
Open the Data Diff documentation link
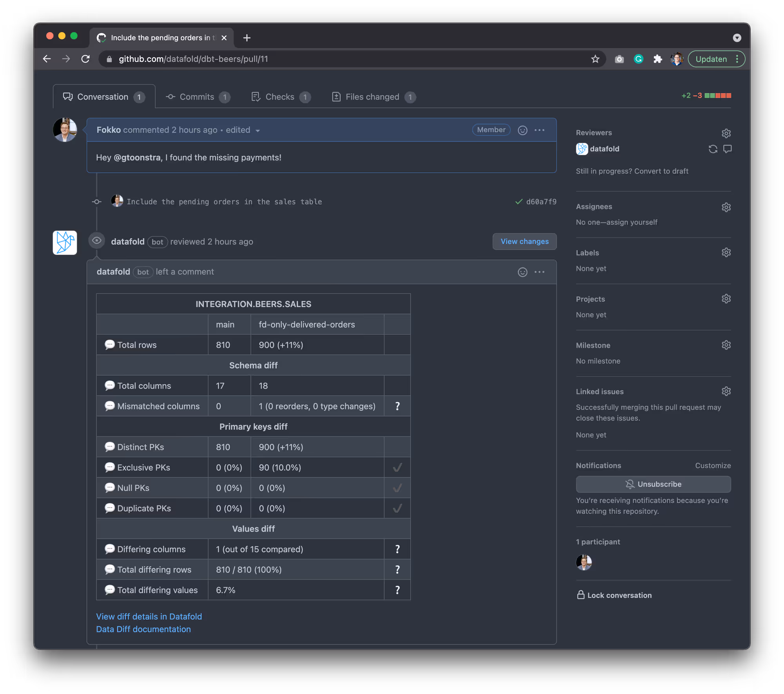(x=143, y=629)
